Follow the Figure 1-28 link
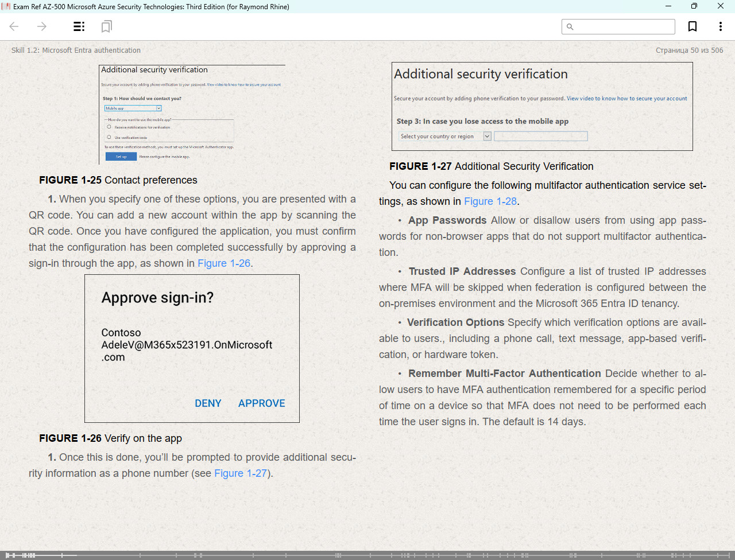This screenshot has width=735, height=560. click(490, 201)
